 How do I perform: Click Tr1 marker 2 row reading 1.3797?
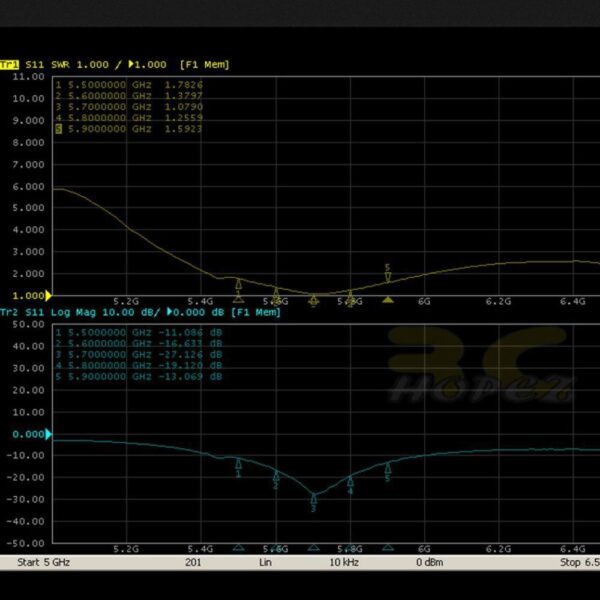(129, 96)
